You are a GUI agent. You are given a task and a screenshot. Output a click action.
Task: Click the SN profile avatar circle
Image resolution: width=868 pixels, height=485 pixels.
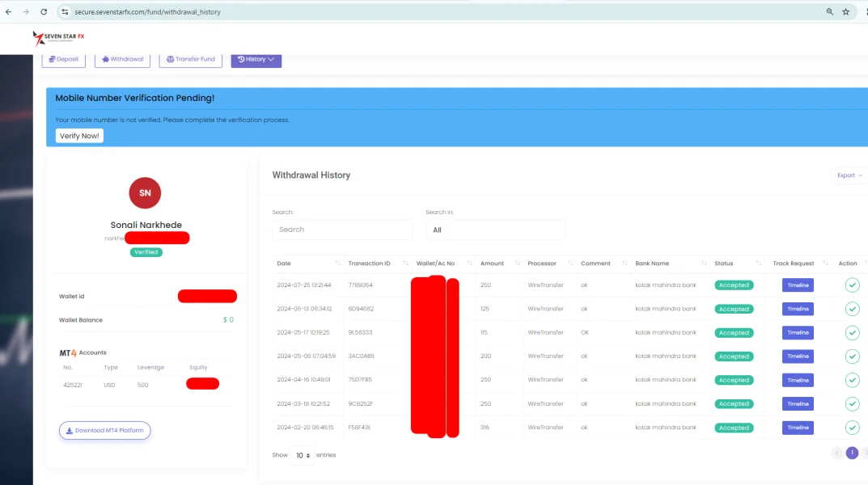tap(145, 193)
